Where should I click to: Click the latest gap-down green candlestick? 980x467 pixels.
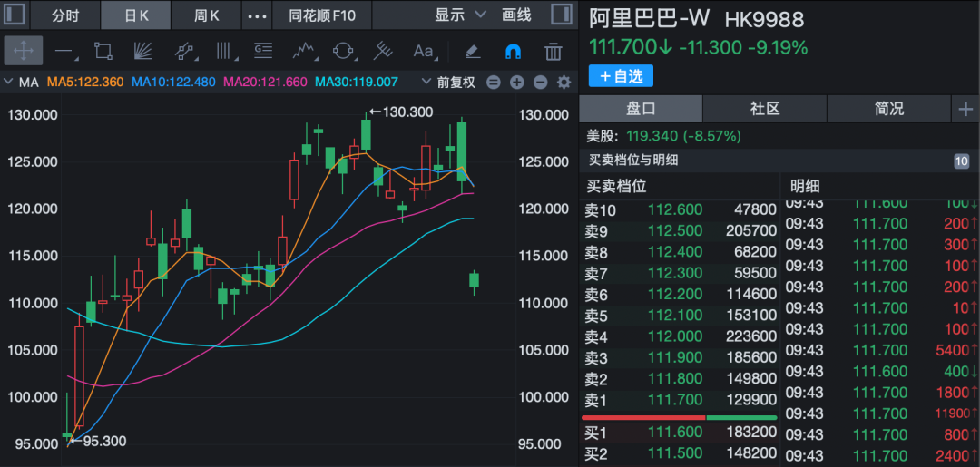[x=475, y=282]
